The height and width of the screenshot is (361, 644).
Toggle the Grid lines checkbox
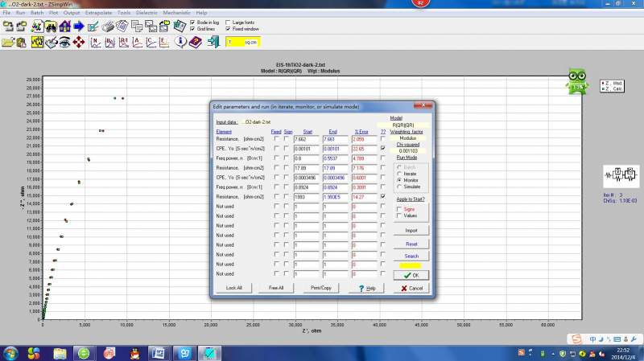(x=192, y=29)
